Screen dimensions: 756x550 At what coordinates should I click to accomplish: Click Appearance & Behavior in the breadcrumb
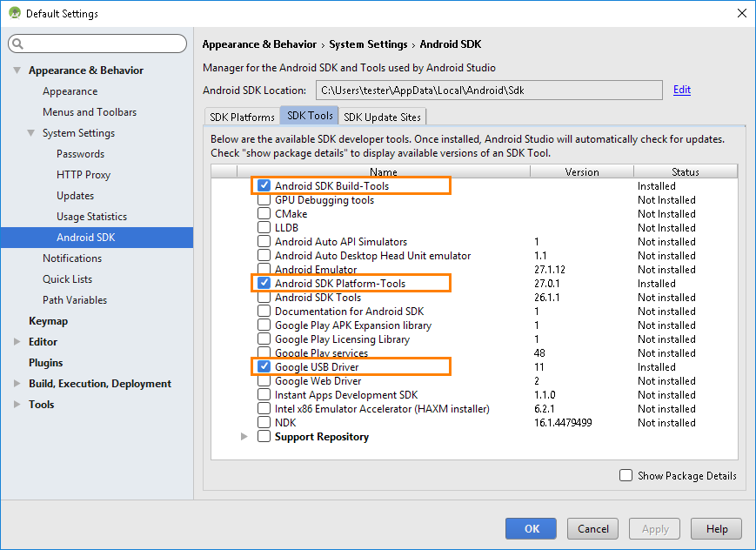[259, 44]
